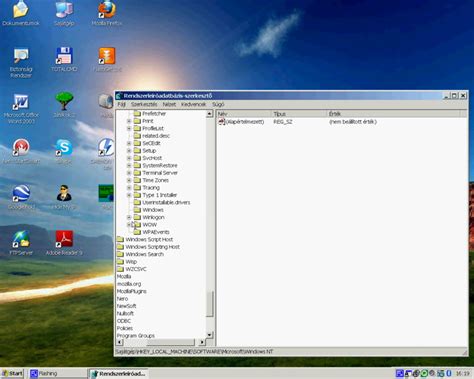Expand the Time Zones registry key
Image resolution: width=474 pixels, height=379 pixels.
[129, 180]
